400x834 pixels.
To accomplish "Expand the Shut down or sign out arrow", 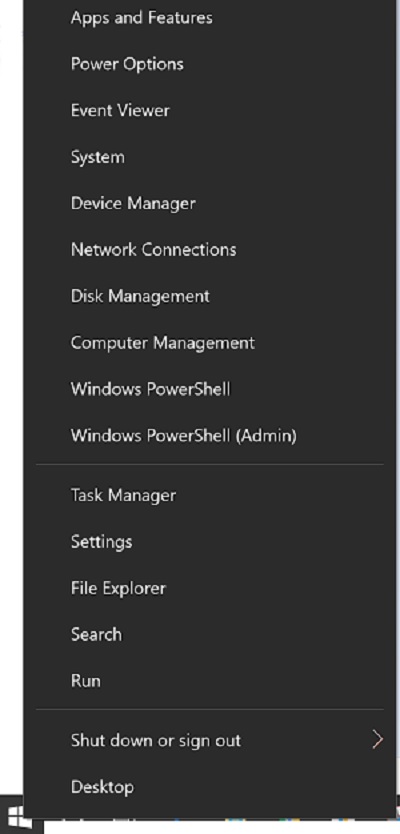I will click(x=377, y=740).
